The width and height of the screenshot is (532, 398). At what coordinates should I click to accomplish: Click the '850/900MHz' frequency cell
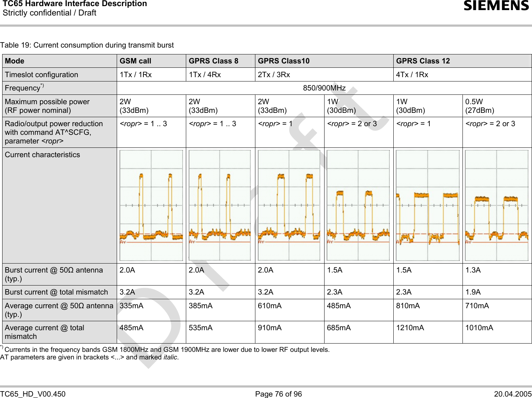point(324,88)
